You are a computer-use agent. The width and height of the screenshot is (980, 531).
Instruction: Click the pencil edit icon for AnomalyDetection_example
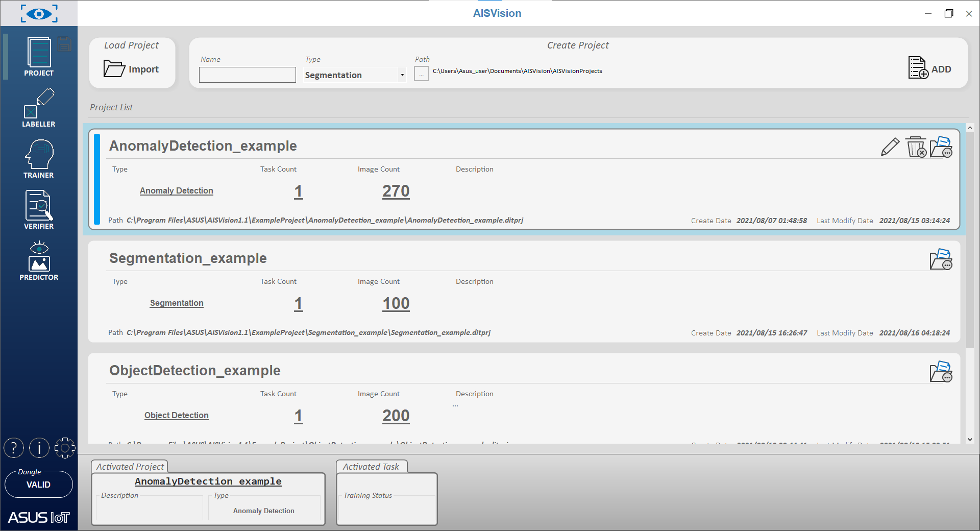pos(890,147)
